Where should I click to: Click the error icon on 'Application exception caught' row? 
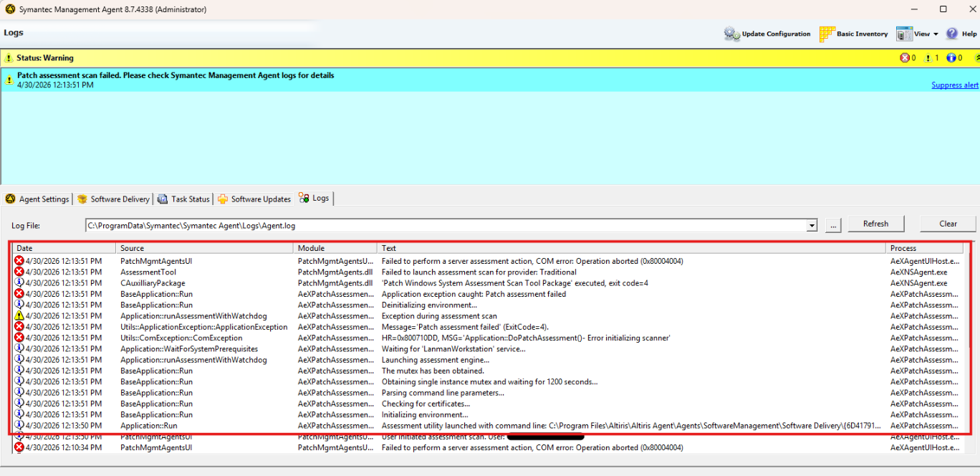click(19, 294)
